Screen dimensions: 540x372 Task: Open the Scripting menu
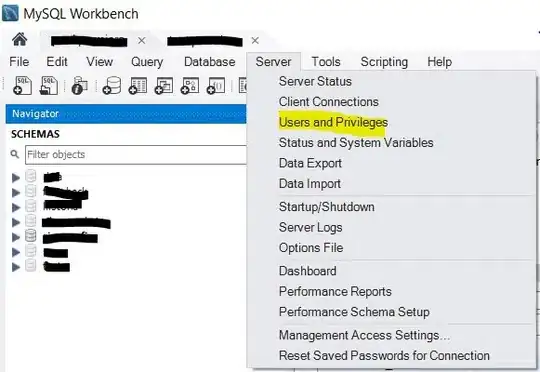[384, 62]
